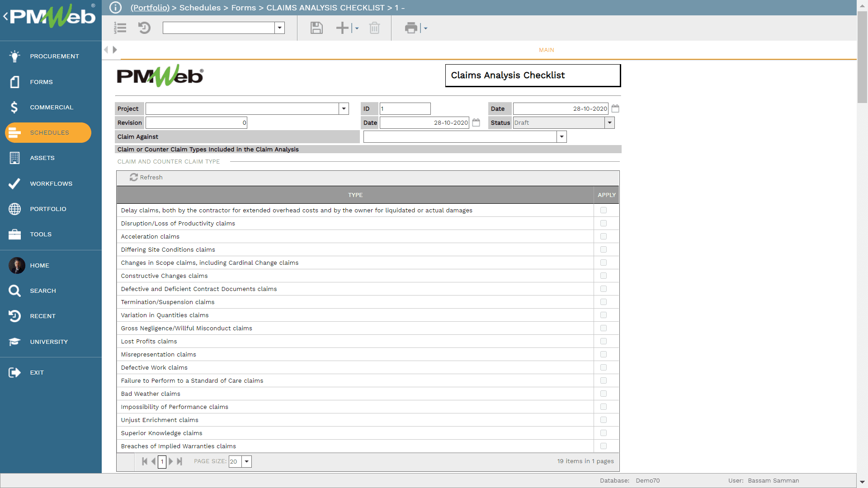Click into the Revision input field

196,122
